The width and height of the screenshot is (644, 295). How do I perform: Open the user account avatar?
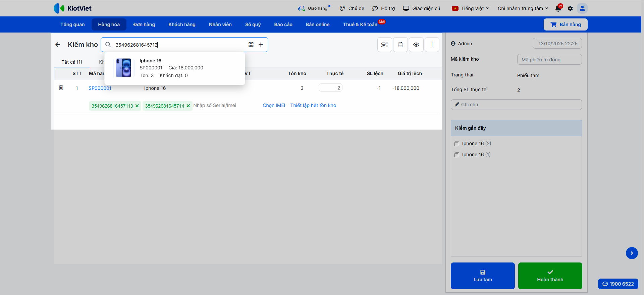[582, 8]
